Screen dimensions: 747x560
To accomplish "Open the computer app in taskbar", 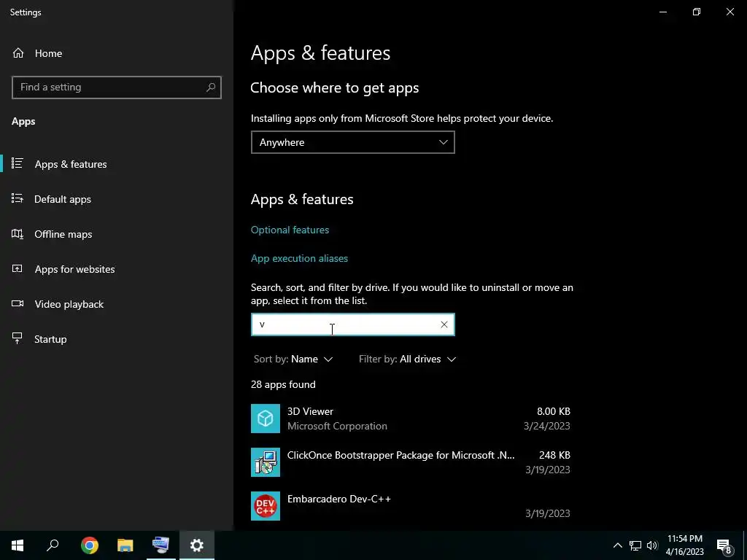I will tap(160, 545).
